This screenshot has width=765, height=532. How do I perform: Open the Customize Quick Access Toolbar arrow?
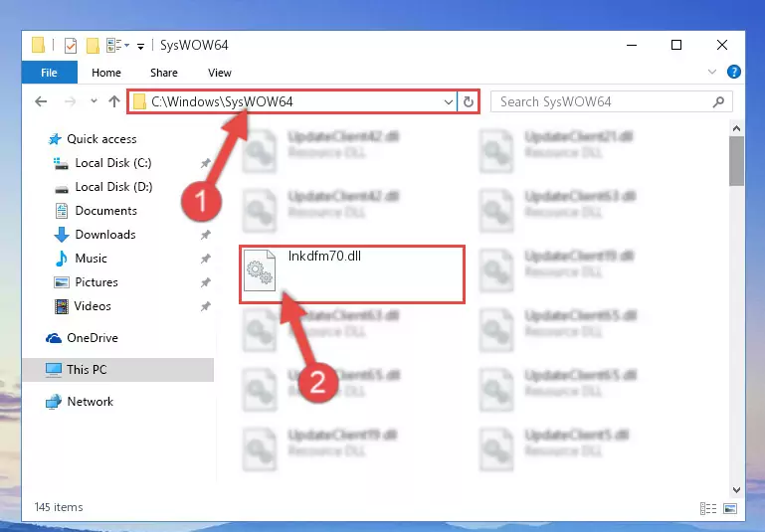click(140, 47)
